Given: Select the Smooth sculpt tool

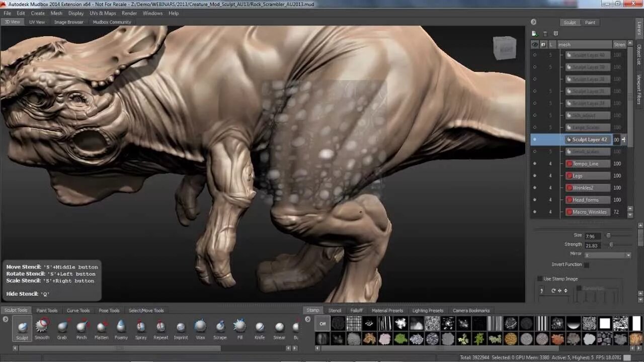Looking at the screenshot, I should point(42,329).
